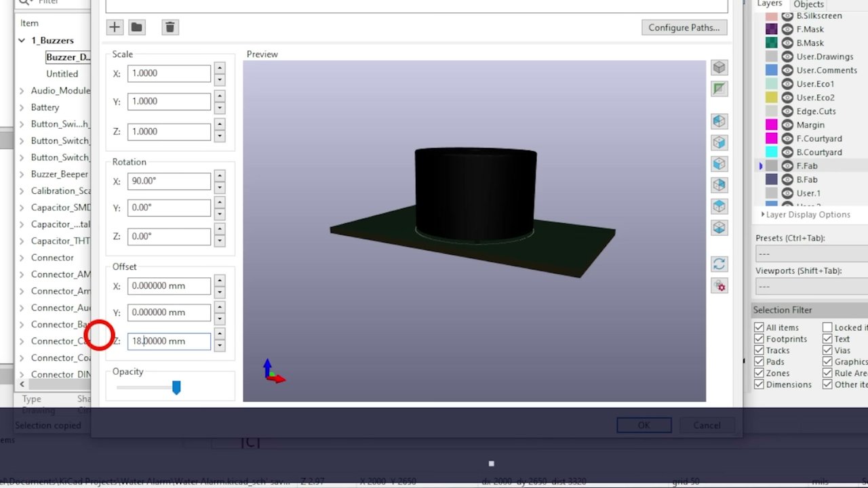The image size is (868, 488).
Task: Switch preview to left view cube
Action: pos(719,121)
